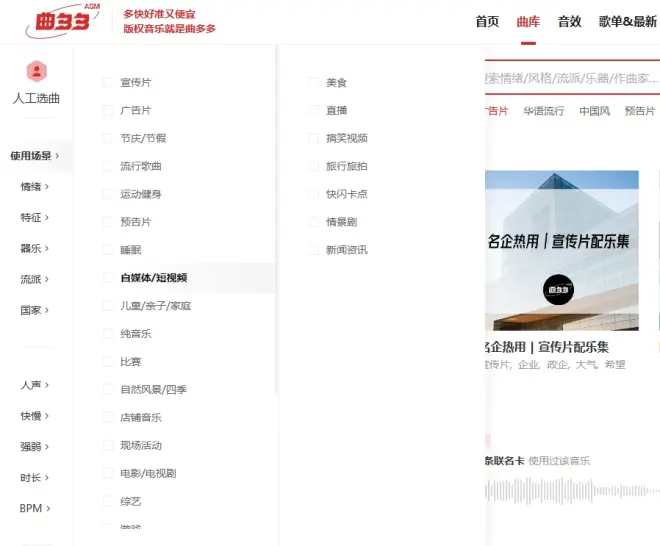Go to 歌单&最新 menu item
The height and width of the screenshot is (546, 660).
point(627,22)
